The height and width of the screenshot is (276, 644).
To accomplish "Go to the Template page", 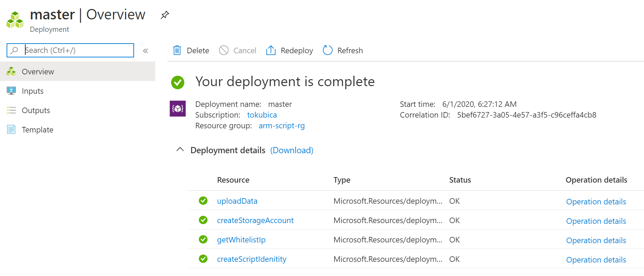I will pyautogui.click(x=37, y=130).
